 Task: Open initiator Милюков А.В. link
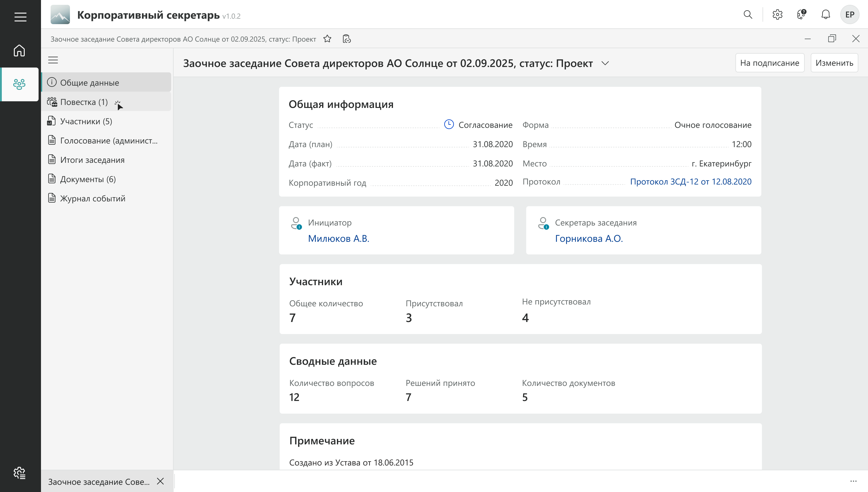338,238
